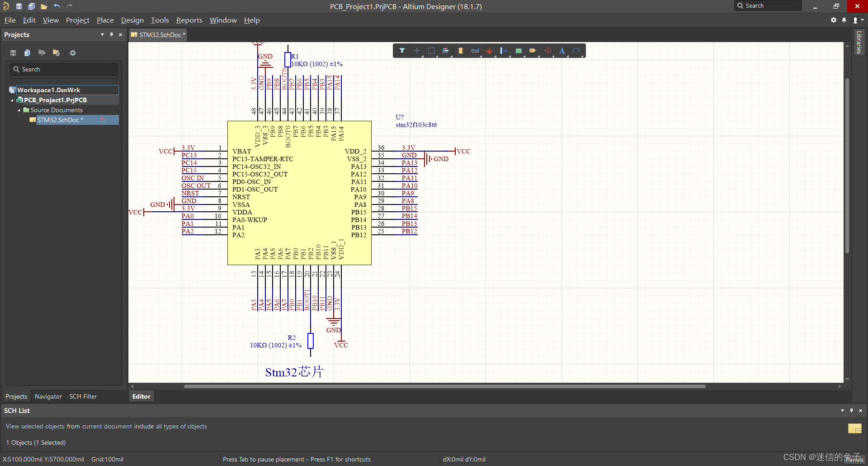
Task: Open the Design menu
Action: [132, 20]
